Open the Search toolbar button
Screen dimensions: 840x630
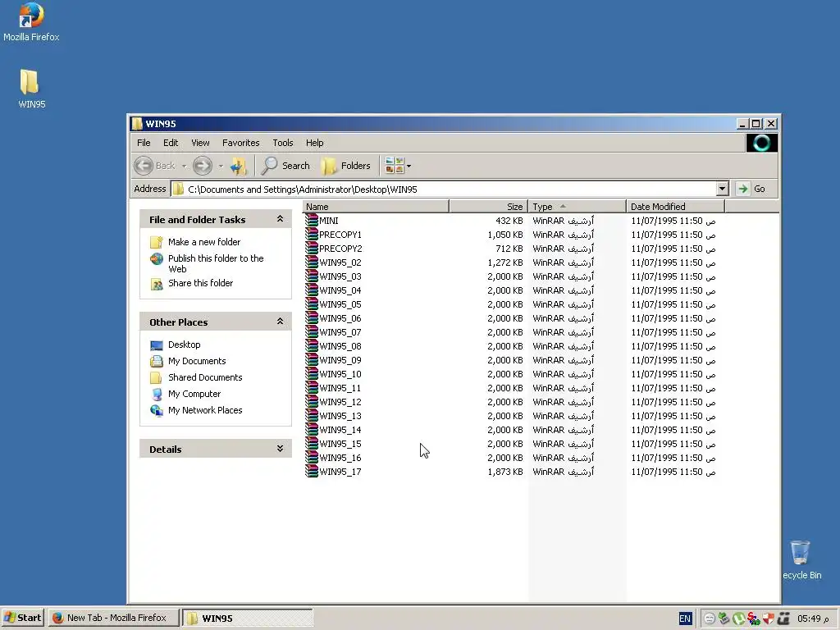click(285, 166)
